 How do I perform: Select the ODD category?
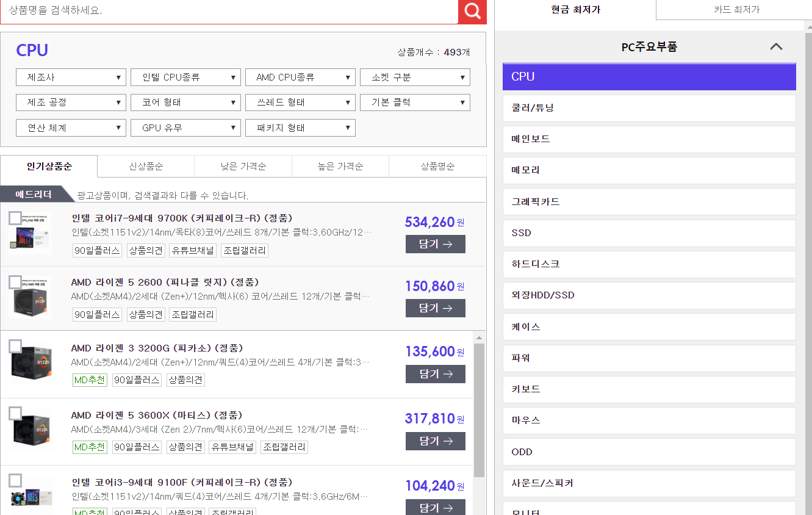649,452
